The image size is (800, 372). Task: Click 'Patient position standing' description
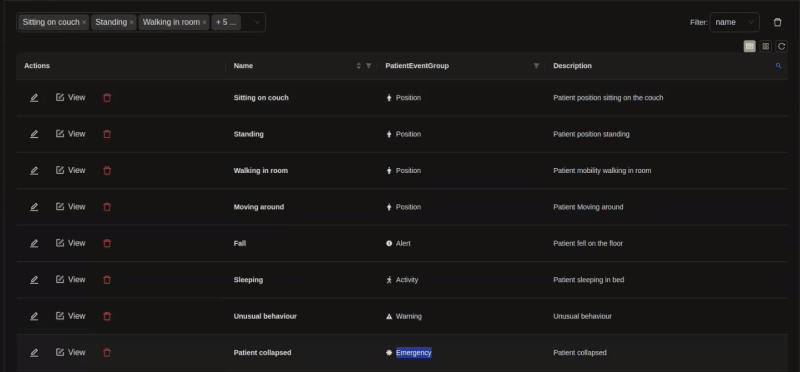[x=591, y=134]
